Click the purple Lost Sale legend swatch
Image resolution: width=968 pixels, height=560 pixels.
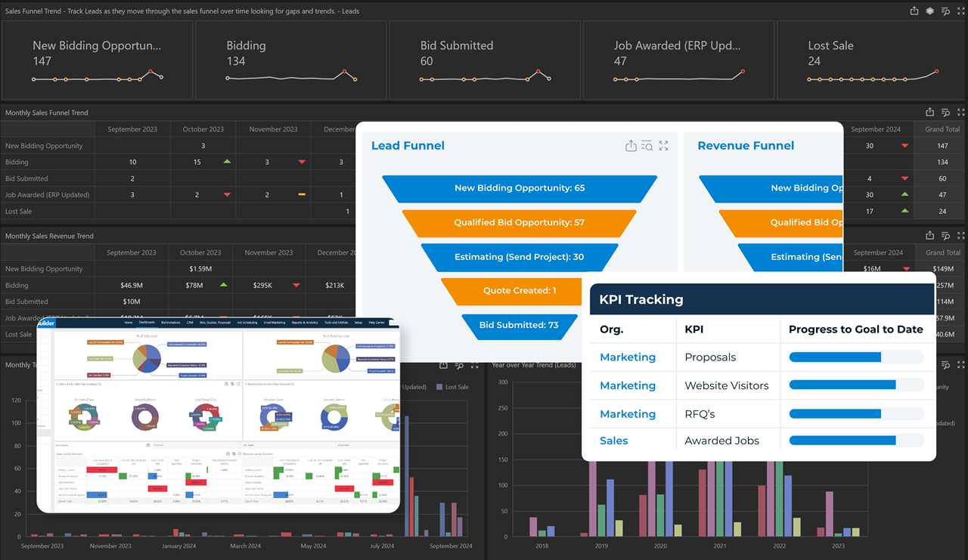click(440, 387)
